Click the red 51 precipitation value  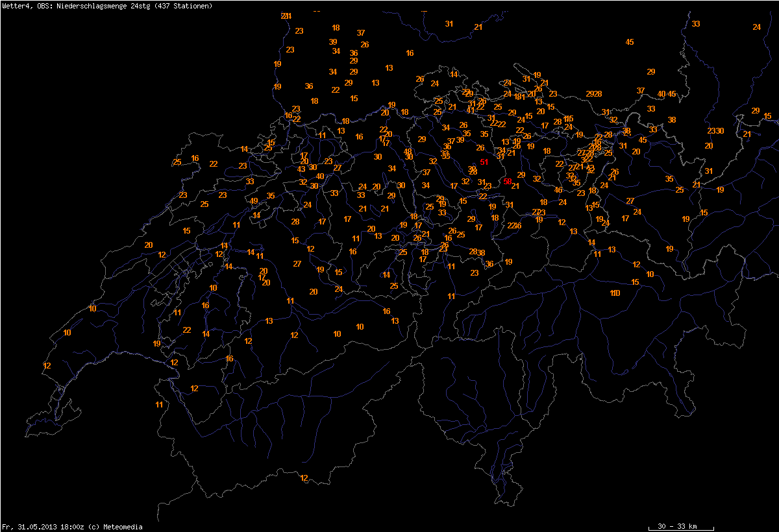click(x=484, y=162)
